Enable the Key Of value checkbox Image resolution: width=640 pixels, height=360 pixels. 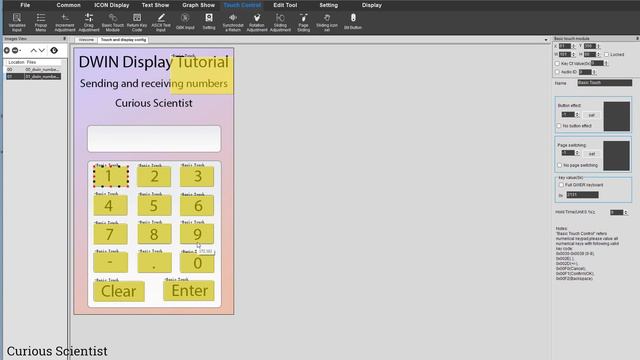click(x=557, y=63)
